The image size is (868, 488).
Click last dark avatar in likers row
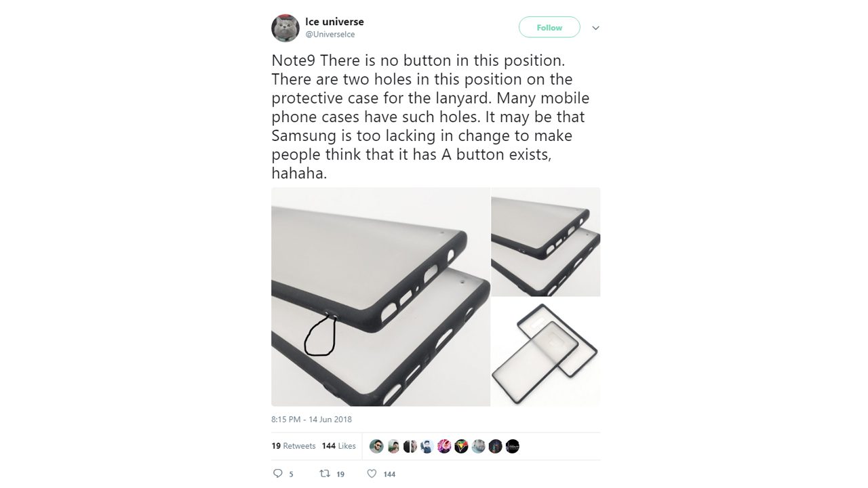point(513,446)
